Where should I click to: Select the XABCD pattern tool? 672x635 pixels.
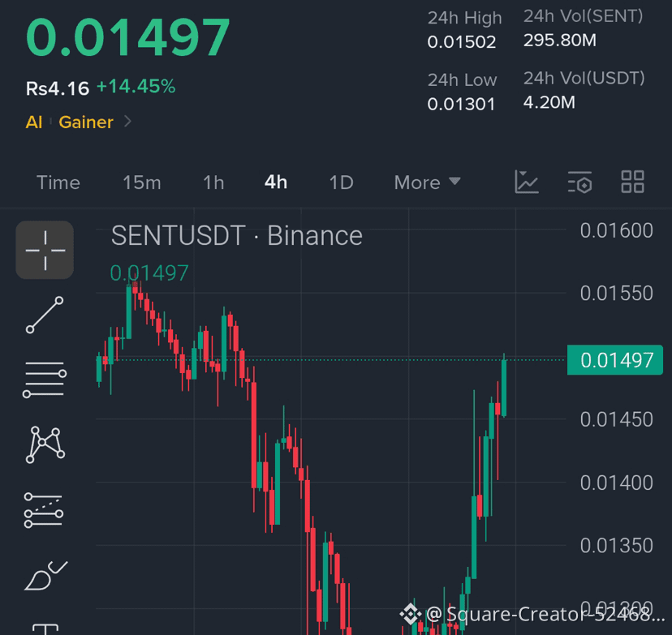pyautogui.click(x=45, y=444)
